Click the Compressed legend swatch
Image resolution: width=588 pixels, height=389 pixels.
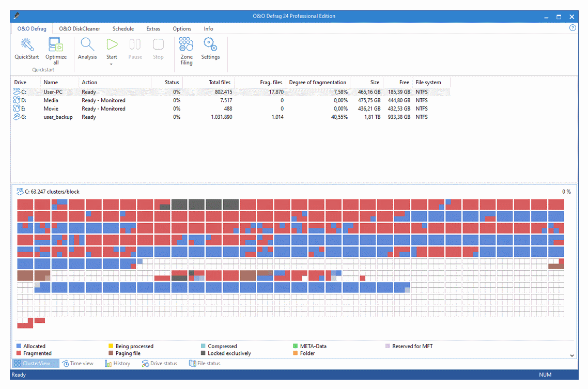[203, 346]
